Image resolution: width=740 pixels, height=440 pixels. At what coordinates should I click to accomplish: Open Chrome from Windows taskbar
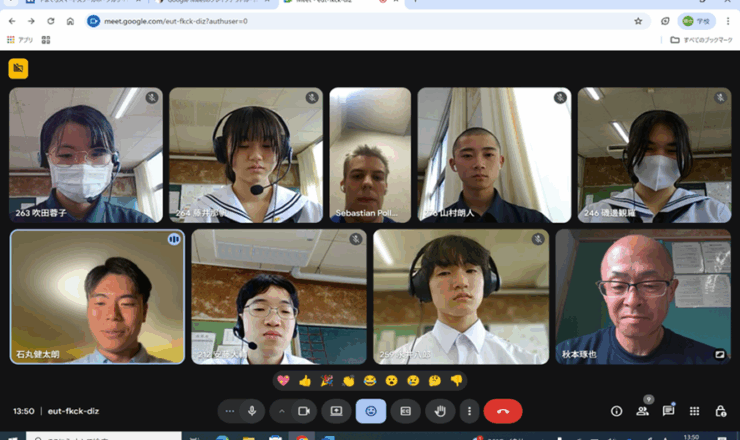click(x=302, y=437)
